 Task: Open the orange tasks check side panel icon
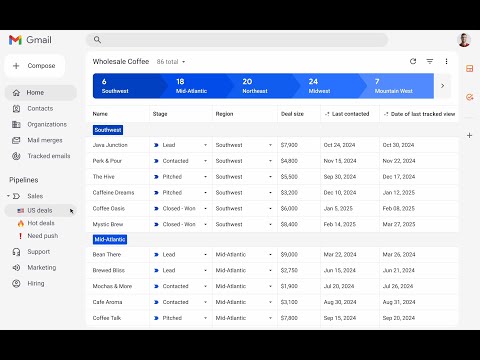[x=469, y=97]
